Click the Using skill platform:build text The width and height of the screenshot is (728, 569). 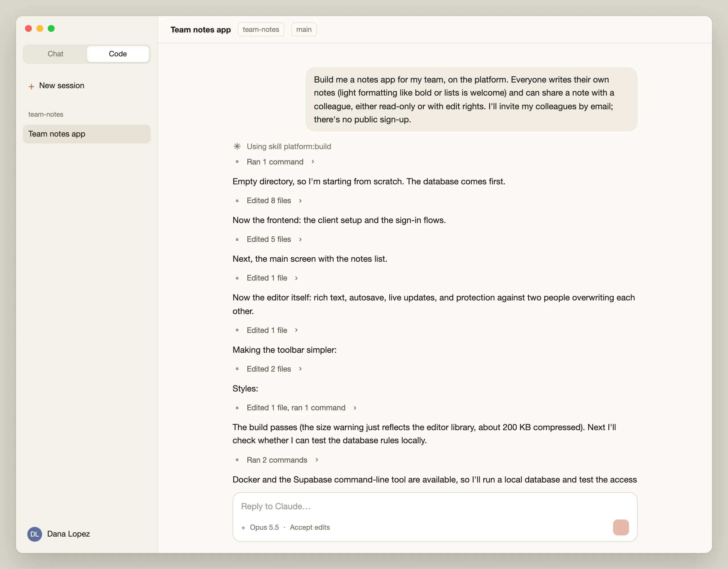(289, 147)
